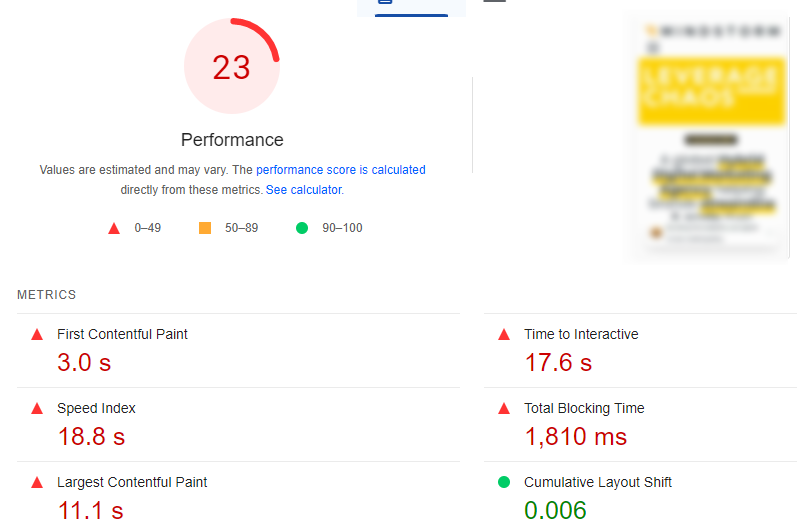Select the highlighted Mobile device tab
This screenshot has width=797, height=529.
[411, 6]
